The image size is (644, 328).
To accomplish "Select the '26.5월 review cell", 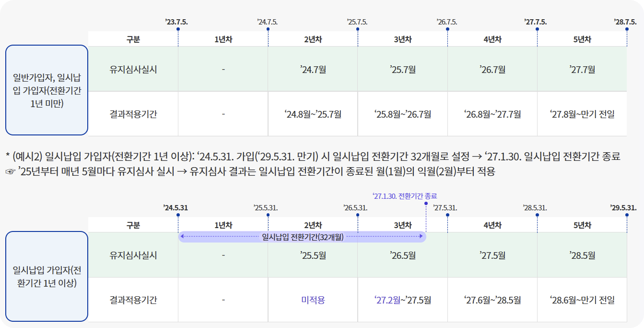I will [402, 255].
